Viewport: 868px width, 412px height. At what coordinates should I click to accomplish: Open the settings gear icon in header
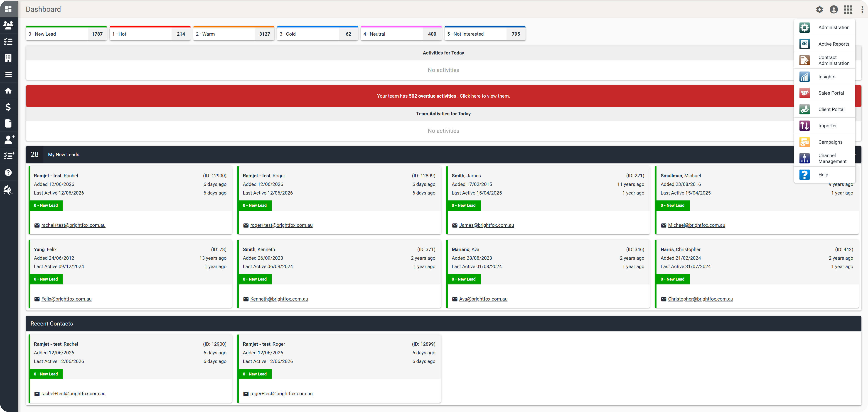(x=819, y=10)
